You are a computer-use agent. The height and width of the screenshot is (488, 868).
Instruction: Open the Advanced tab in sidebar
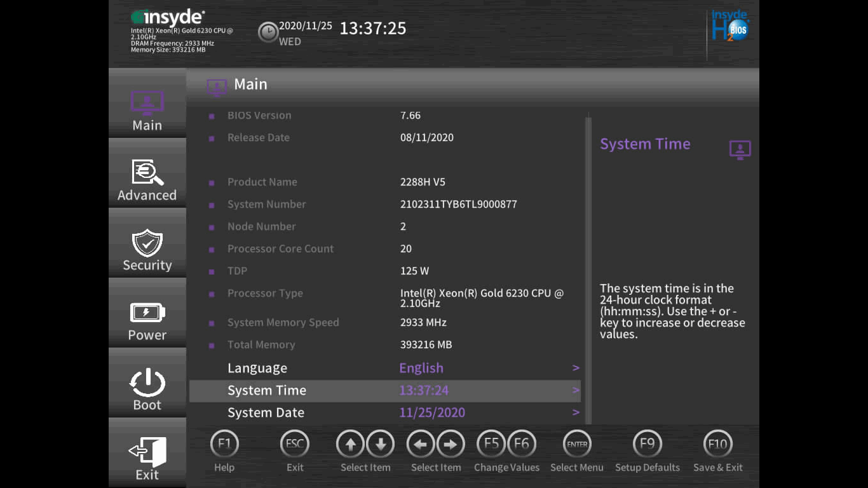click(x=147, y=179)
